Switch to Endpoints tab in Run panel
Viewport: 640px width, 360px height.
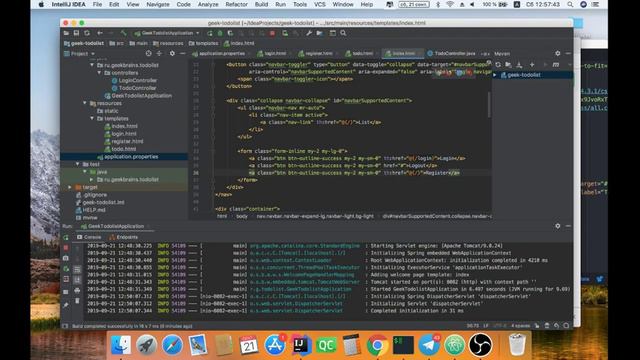[123, 237]
